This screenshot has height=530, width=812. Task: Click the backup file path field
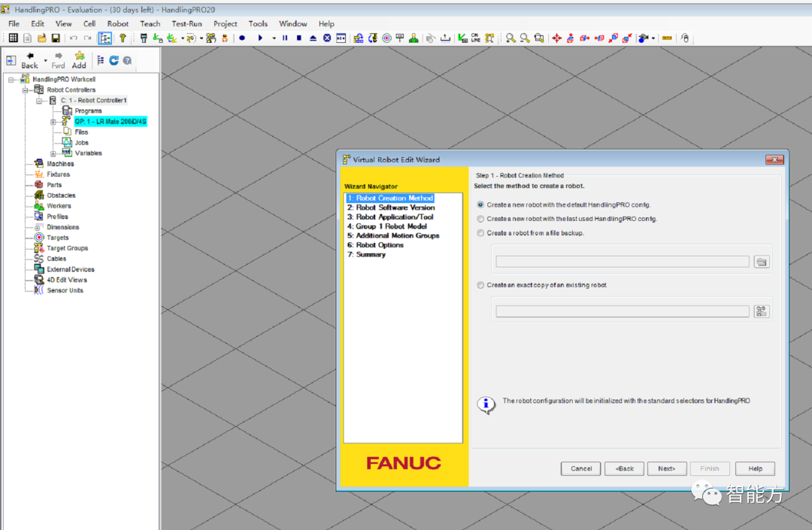623,262
